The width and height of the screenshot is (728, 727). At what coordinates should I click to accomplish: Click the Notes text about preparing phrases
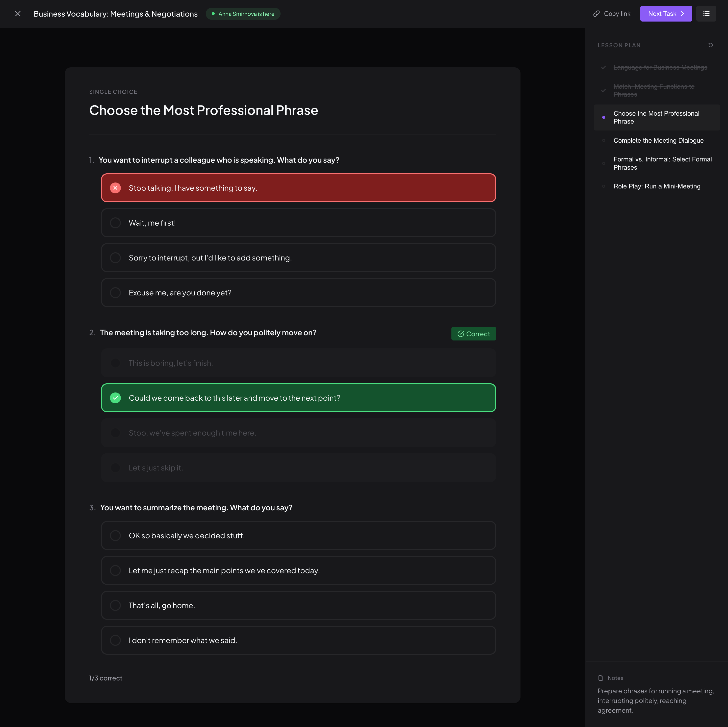(x=656, y=701)
